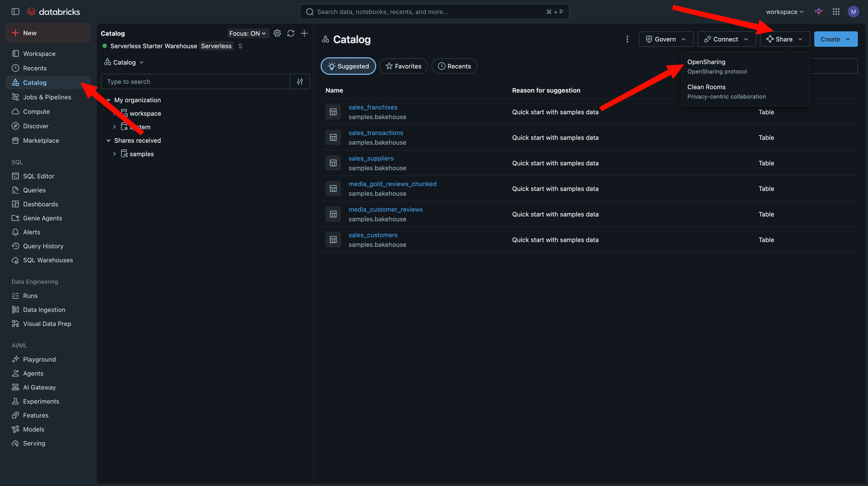
Task: Click the sales_suppliers table icon
Action: click(333, 163)
